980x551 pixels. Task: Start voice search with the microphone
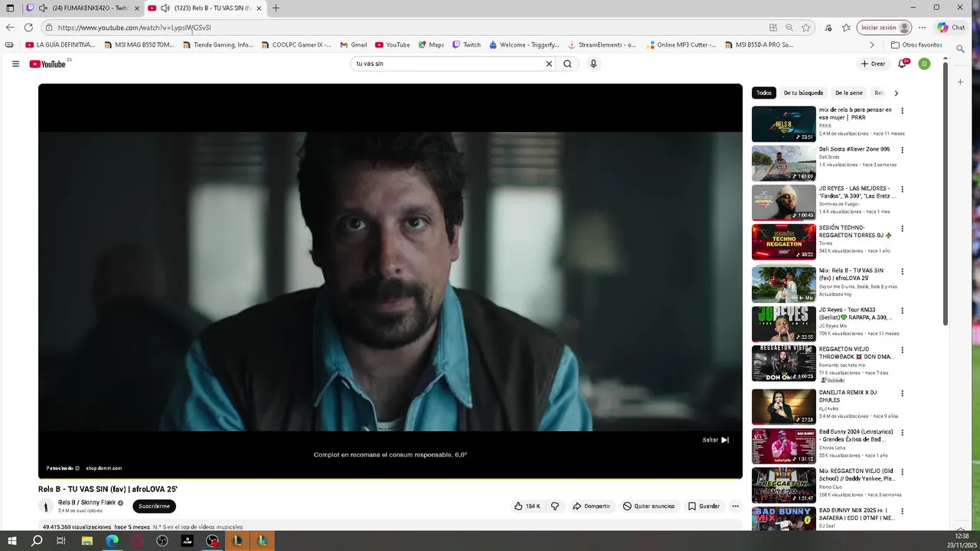coord(593,64)
